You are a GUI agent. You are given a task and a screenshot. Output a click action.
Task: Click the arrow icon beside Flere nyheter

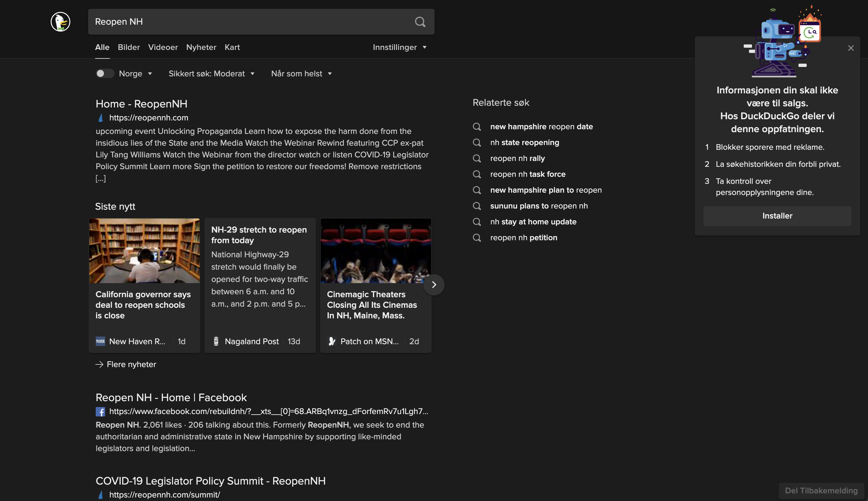click(x=100, y=364)
